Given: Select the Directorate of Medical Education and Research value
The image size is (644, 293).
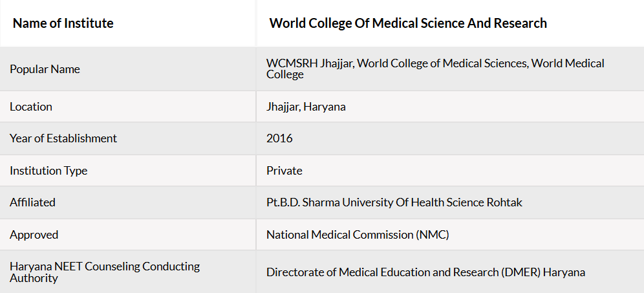Looking at the screenshot, I should (425, 272).
